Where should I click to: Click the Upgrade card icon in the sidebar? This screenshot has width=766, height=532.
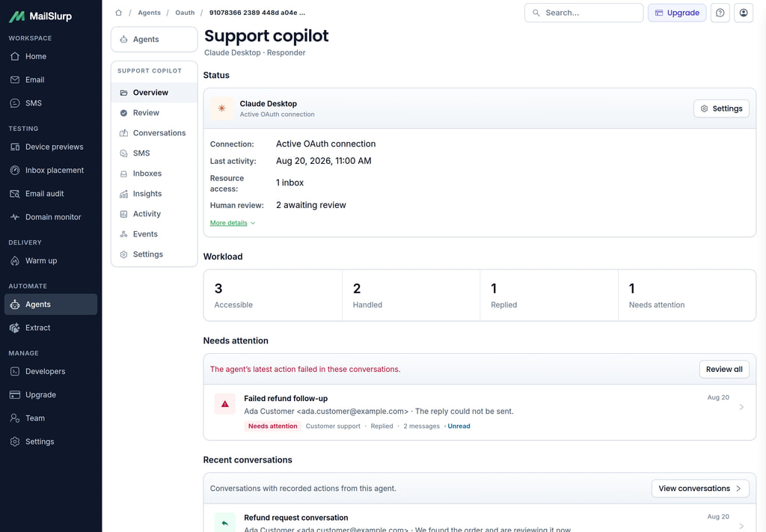click(x=15, y=395)
